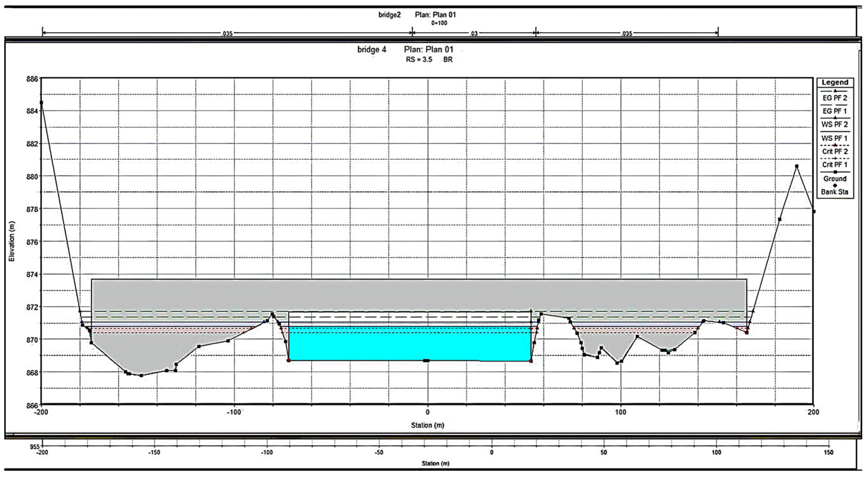Select WS PF 2 in the legend
The height and width of the screenshot is (478, 868).
(834, 124)
